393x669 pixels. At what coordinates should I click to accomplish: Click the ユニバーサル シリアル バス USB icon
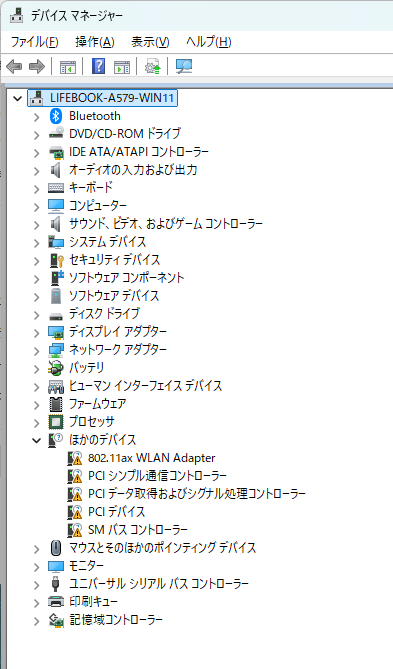pyautogui.click(x=55, y=584)
